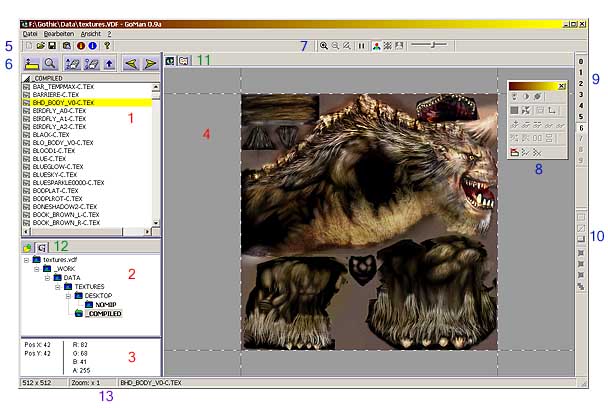The height and width of the screenshot is (408, 608).
Task: Click the question mark help icon
Action: point(107,46)
